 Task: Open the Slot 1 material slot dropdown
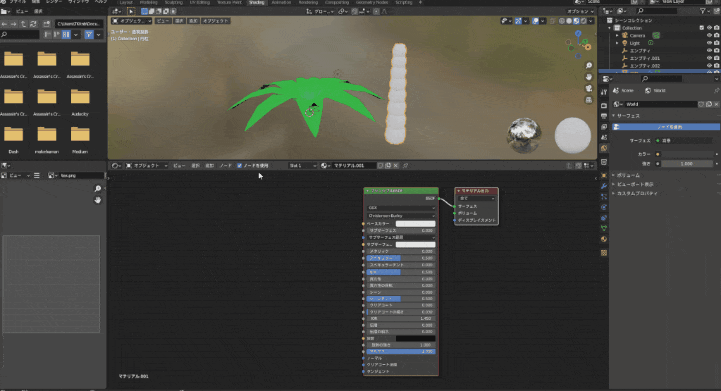(303, 166)
